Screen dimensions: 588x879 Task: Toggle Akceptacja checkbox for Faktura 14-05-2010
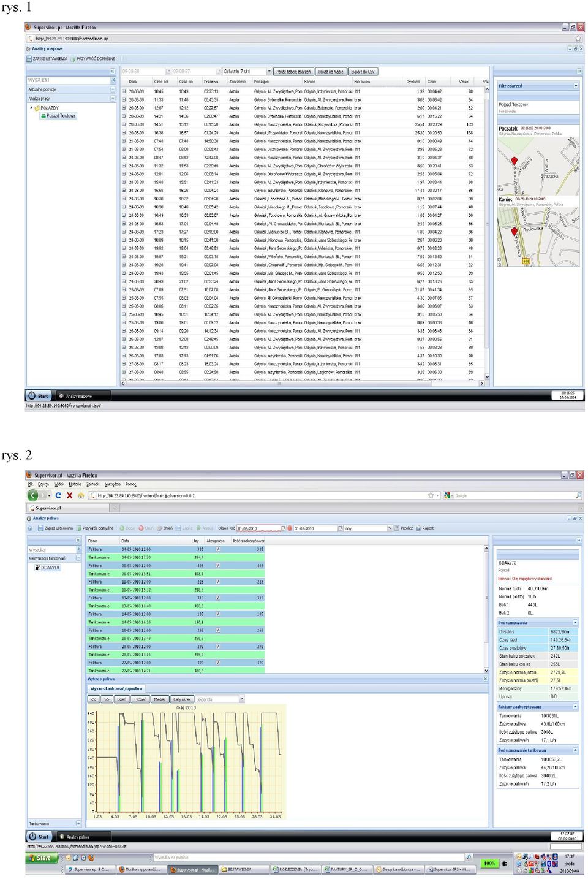point(218,614)
